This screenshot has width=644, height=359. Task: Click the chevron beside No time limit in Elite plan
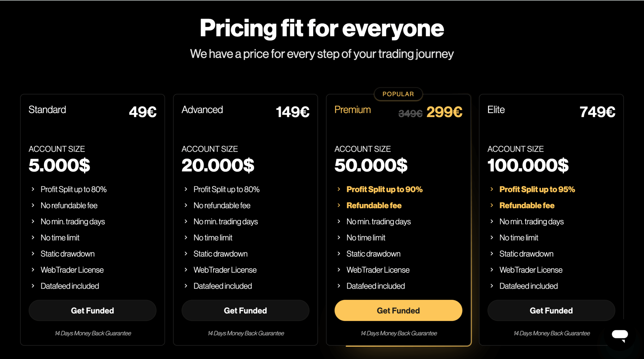click(x=492, y=238)
